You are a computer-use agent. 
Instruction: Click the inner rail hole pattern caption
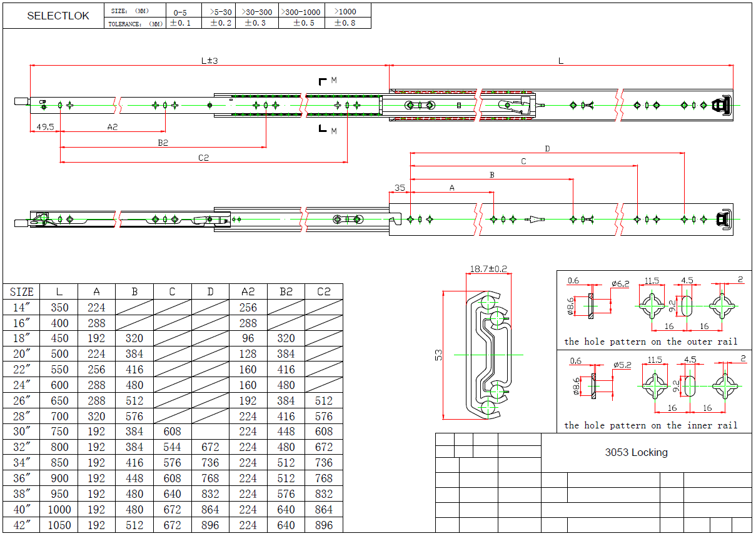(650, 425)
